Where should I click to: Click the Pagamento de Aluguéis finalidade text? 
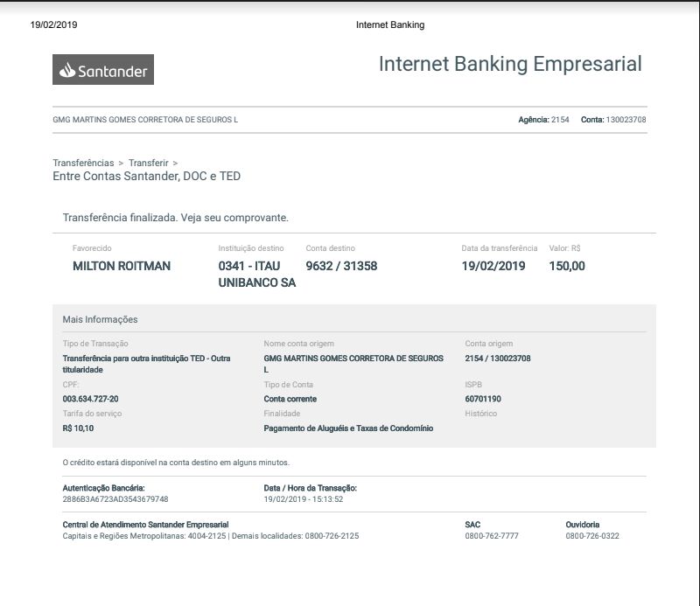[x=348, y=428]
